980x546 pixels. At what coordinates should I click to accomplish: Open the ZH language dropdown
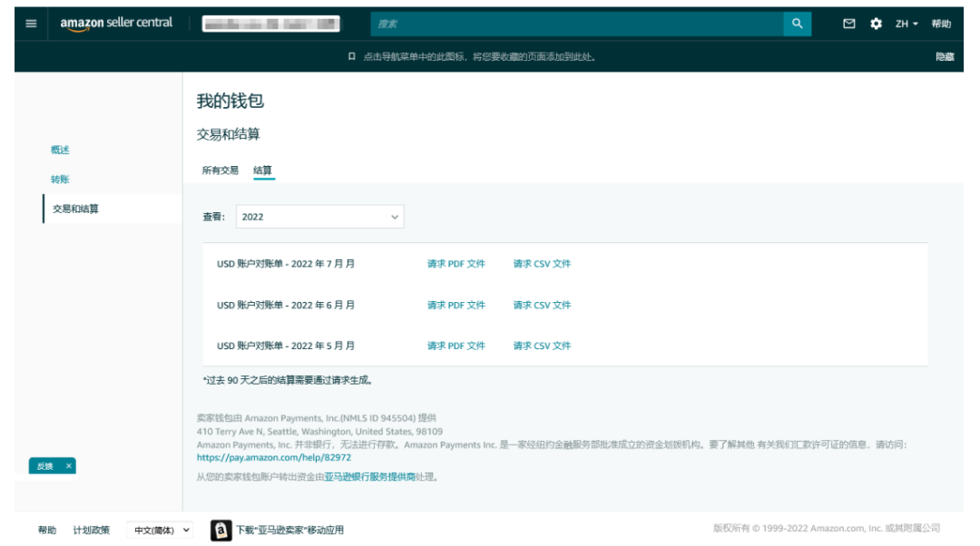pyautogui.click(x=906, y=24)
